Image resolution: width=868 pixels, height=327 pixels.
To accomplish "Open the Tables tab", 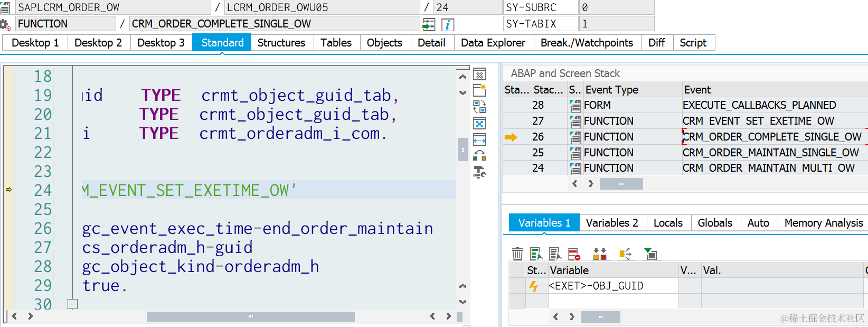I will (336, 43).
